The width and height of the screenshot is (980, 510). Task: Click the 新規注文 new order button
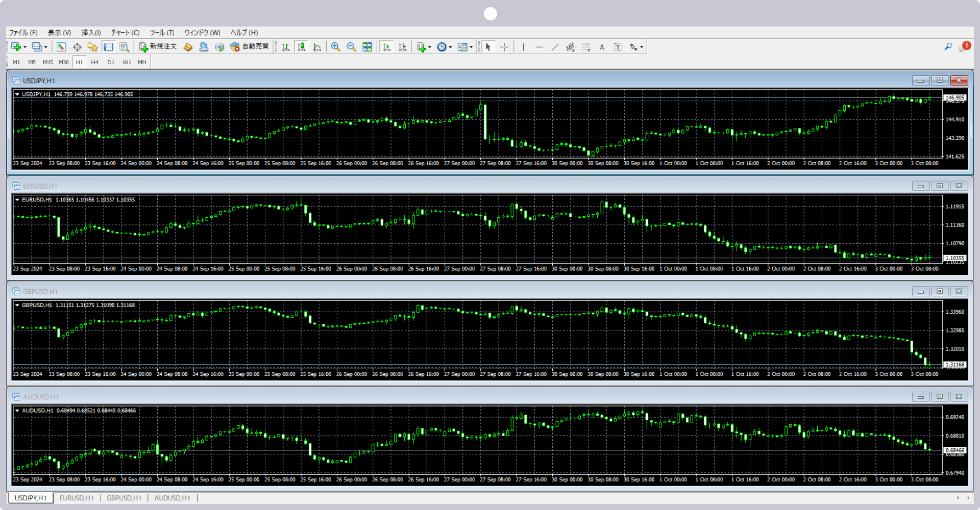pyautogui.click(x=158, y=47)
